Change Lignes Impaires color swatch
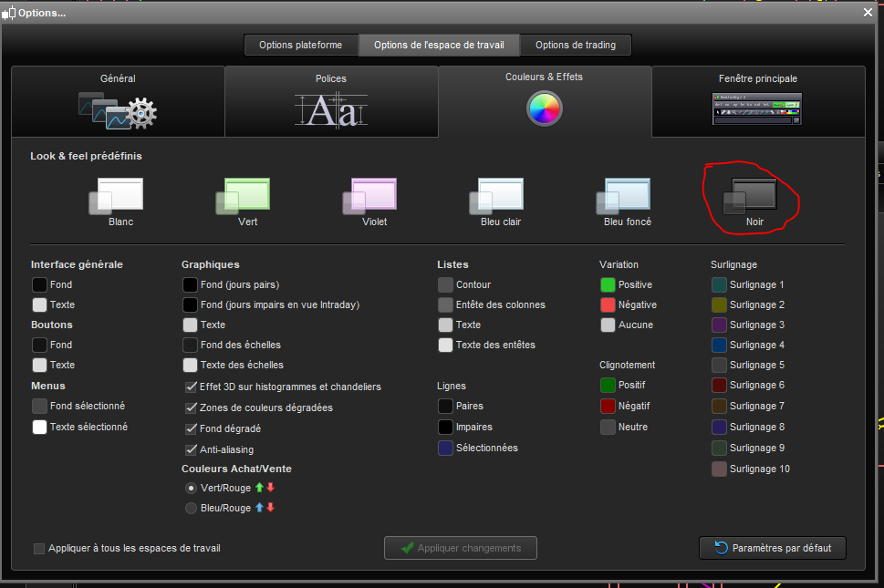This screenshot has height=588, width=884. pos(445,427)
